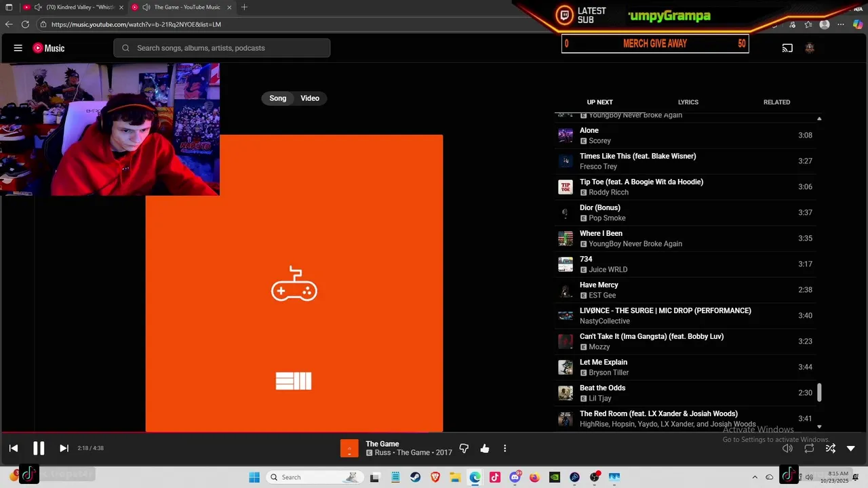Focus the songs, albums, artists search field
868x488 pixels.
tap(222, 48)
